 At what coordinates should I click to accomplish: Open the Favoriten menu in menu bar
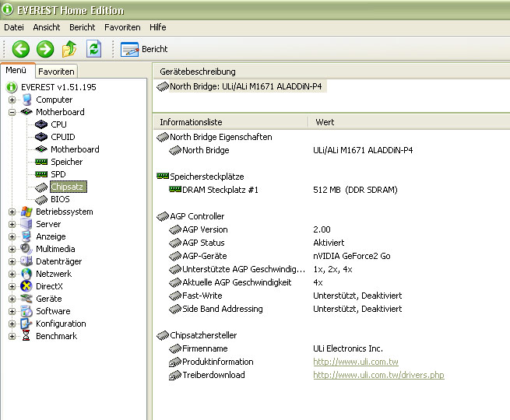122,27
